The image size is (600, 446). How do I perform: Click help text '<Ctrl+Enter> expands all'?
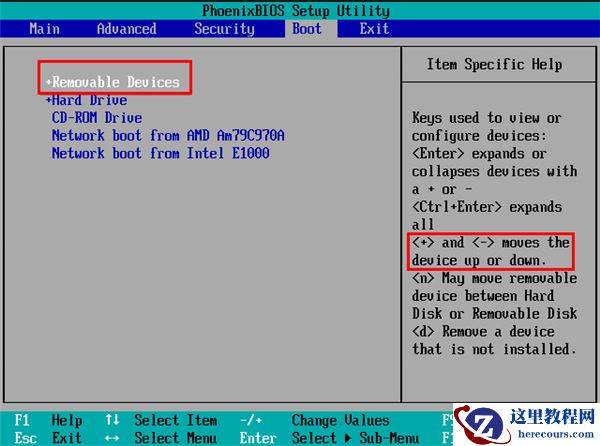[487, 215]
